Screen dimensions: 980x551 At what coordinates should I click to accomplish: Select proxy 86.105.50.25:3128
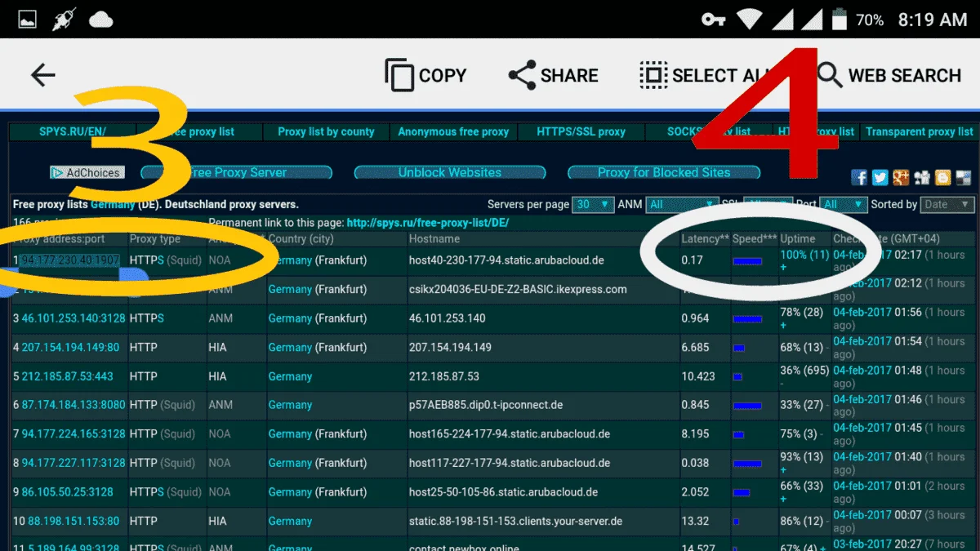coord(67,492)
